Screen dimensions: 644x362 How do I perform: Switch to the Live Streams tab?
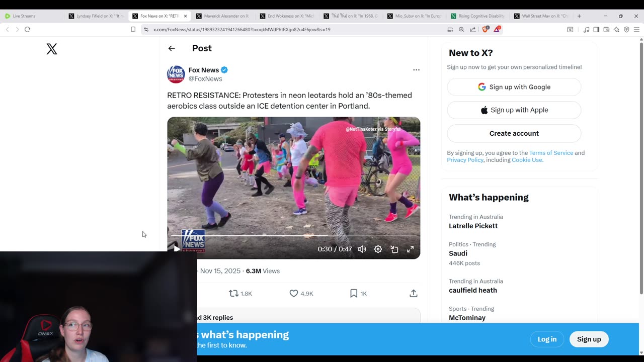(x=33, y=16)
